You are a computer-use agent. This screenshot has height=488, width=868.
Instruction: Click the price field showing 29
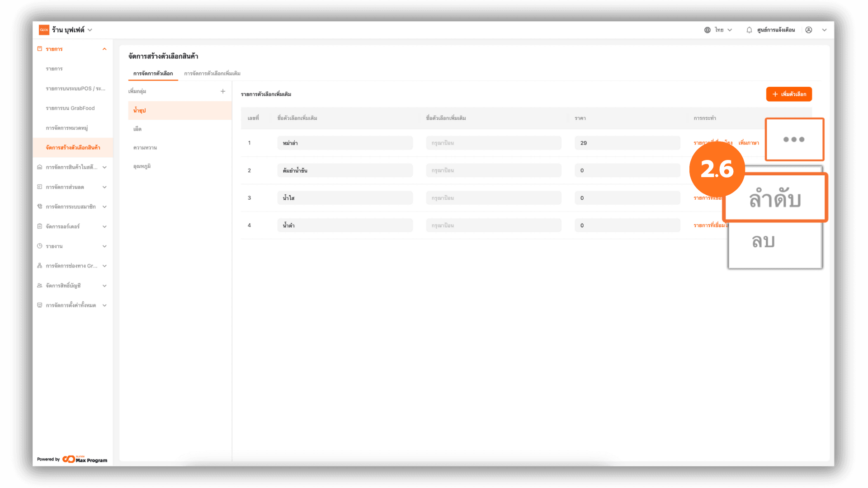click(x=627, y=143)
